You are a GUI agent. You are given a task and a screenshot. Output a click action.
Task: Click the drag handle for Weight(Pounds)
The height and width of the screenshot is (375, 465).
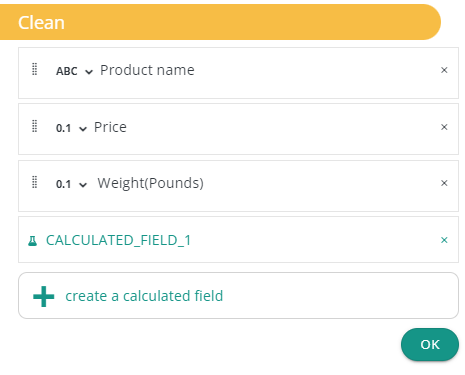[34, 182]
